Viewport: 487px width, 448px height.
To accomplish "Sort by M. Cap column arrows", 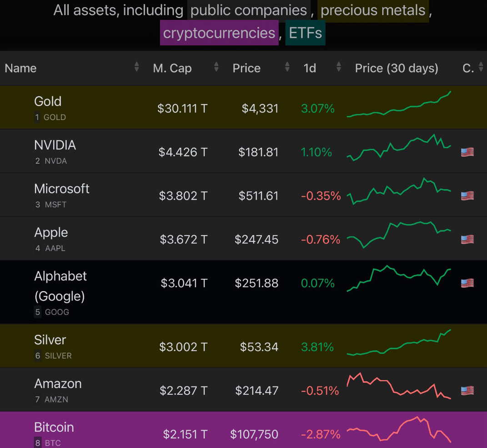I will (216, 68).
